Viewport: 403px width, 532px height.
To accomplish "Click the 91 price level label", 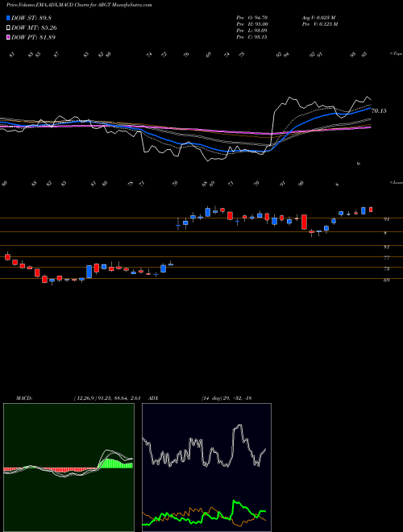I will click(386, 219).
